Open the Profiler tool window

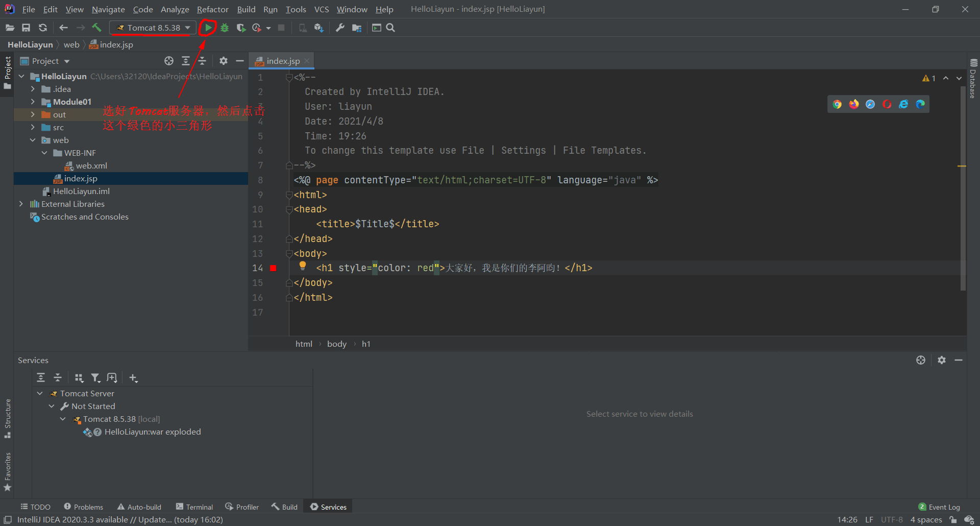click(242, 507)
